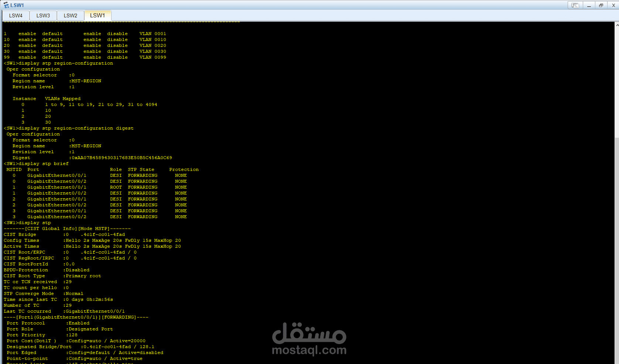619x364 pixels.
Task: Click the "Designated Port" value
Action: tap(91, 329)
